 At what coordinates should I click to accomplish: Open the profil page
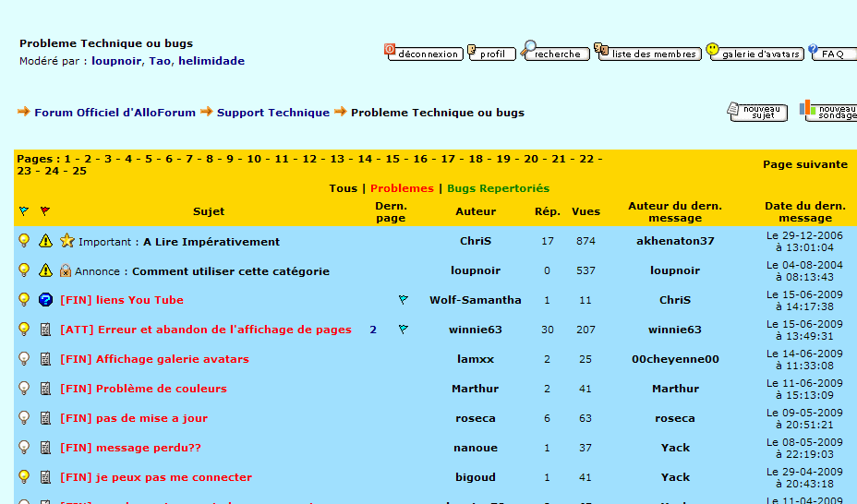[x=491, y=54]
